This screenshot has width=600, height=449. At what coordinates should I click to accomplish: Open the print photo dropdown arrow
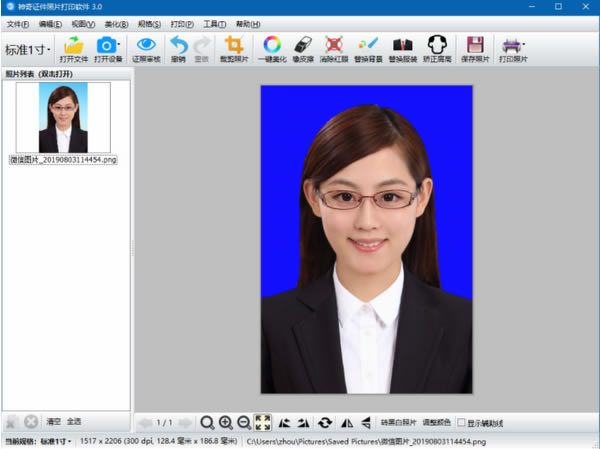(x=523, y=45)
